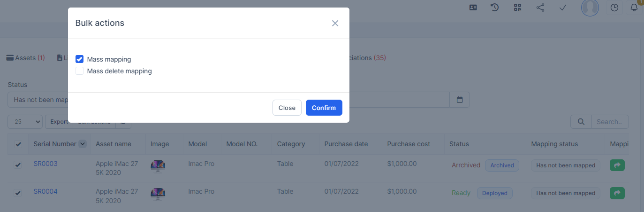Open the SR0003 serial number link
Image resolution: width=644 pixels, height=212 pixels.
[x=45, y=164]
